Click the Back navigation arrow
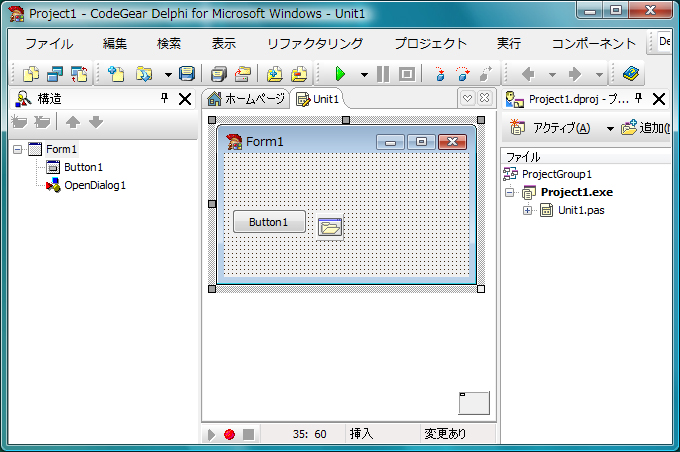 [x=528, y=74]
